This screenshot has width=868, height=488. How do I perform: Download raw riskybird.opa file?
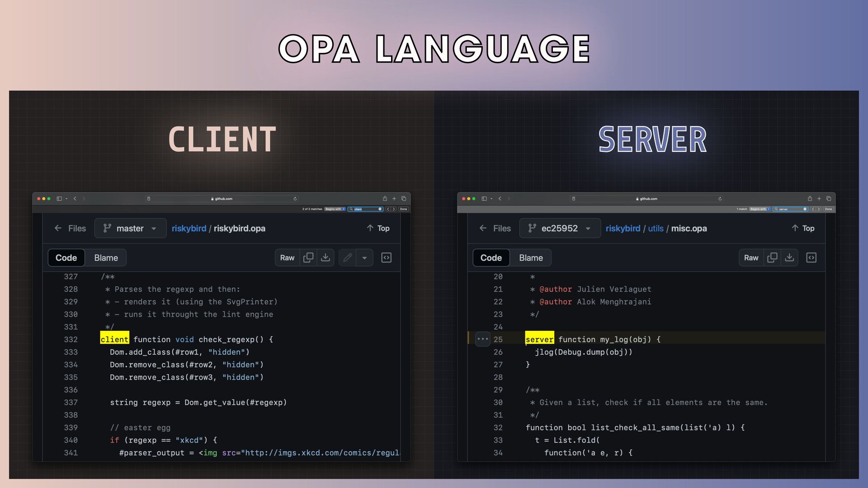[x=325, y=258]
